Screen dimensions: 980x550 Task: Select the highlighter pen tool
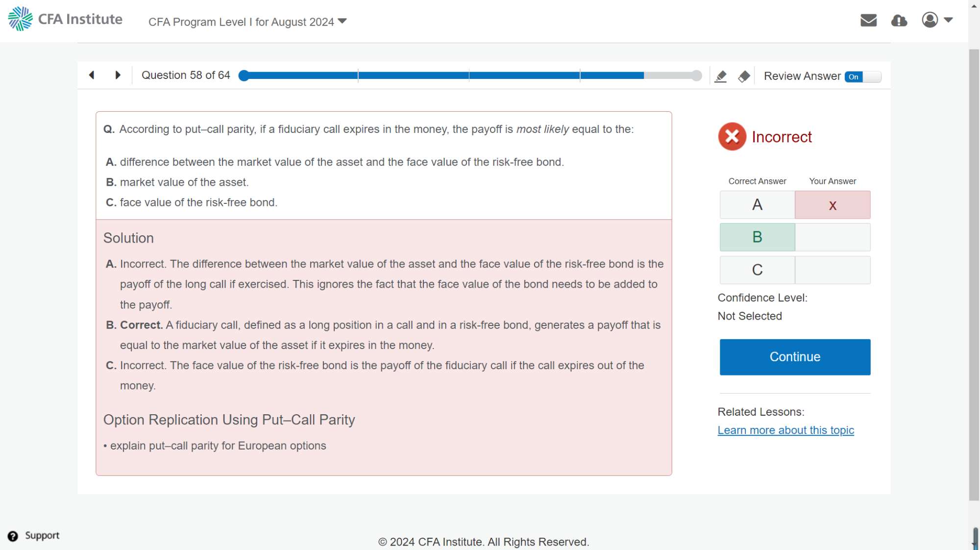point(720,76)
